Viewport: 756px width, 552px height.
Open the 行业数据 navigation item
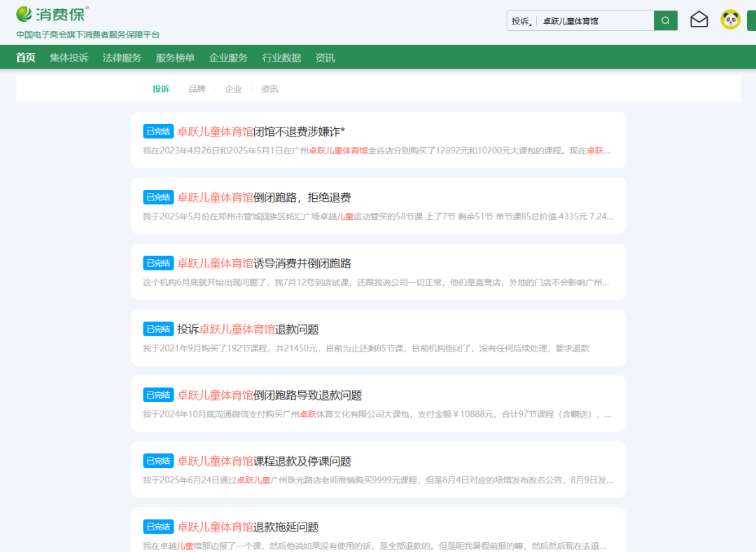pos(281,57)
